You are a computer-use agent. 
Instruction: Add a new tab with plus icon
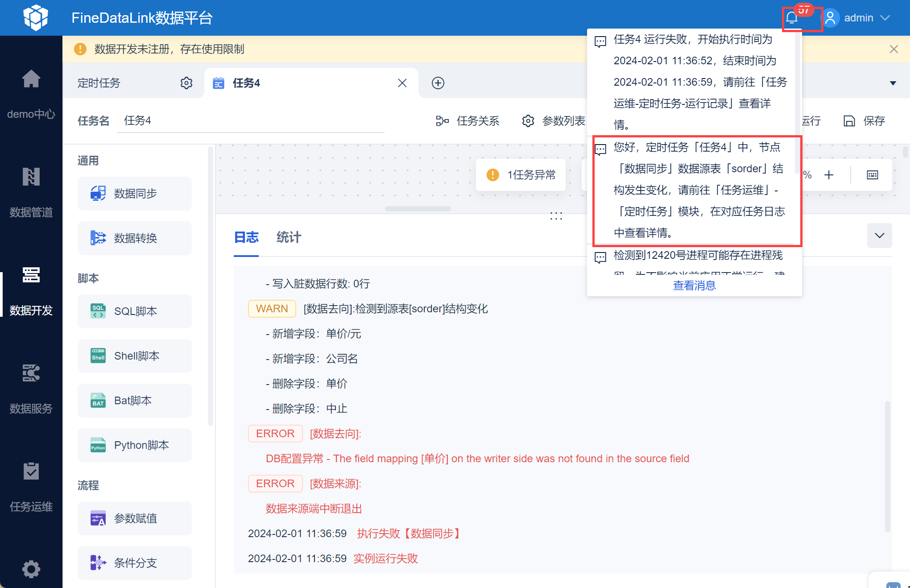tap(438, 83)
